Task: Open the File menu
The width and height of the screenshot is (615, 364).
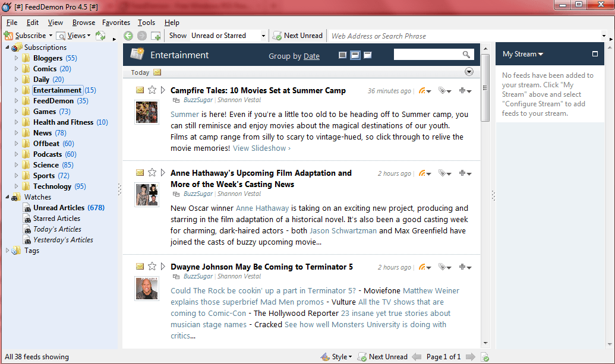Action: pyautogui.click(x=12, y=23)
